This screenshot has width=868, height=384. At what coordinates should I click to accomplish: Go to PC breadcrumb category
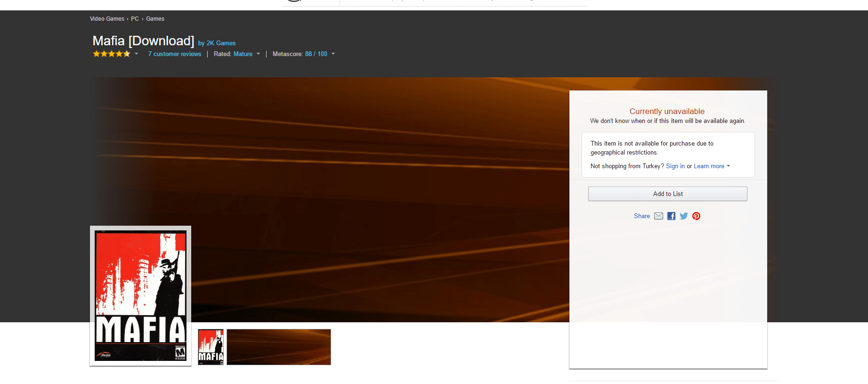pos(135,19)
